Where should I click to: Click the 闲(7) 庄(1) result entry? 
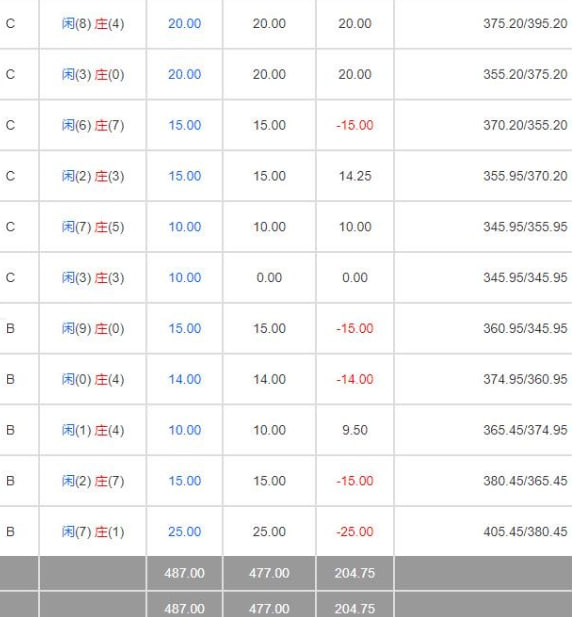pos(93,532)
